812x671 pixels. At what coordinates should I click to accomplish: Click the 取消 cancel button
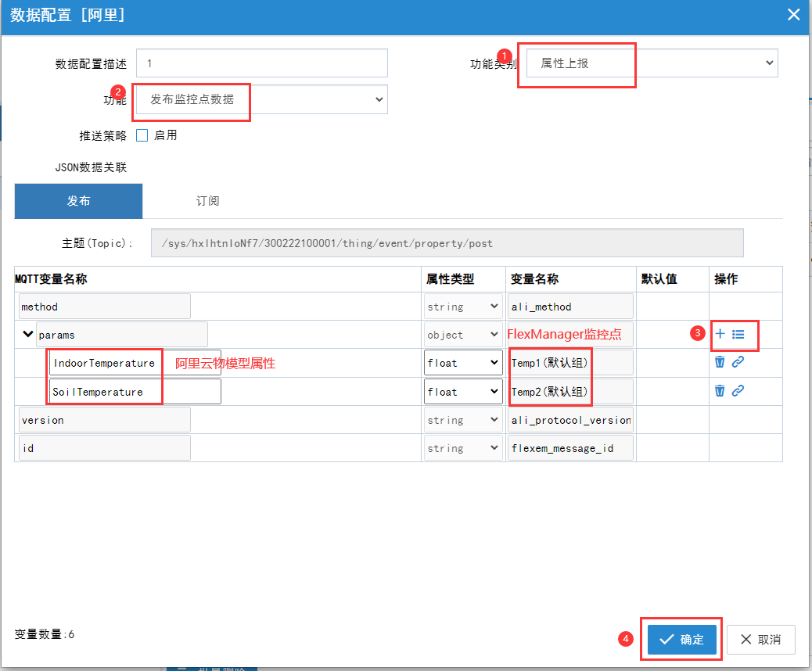point(760,639)
